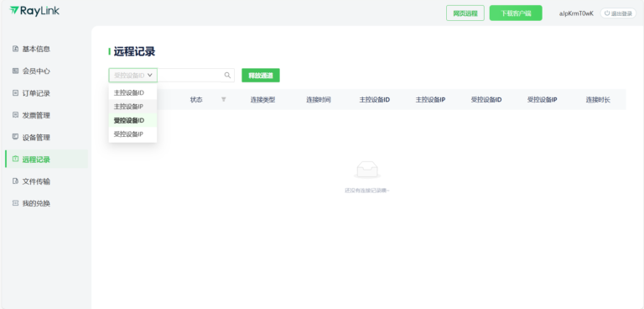644x309 pixels.
Task: Choose 受控设备IP from the dropdown list
Action: 132,134
